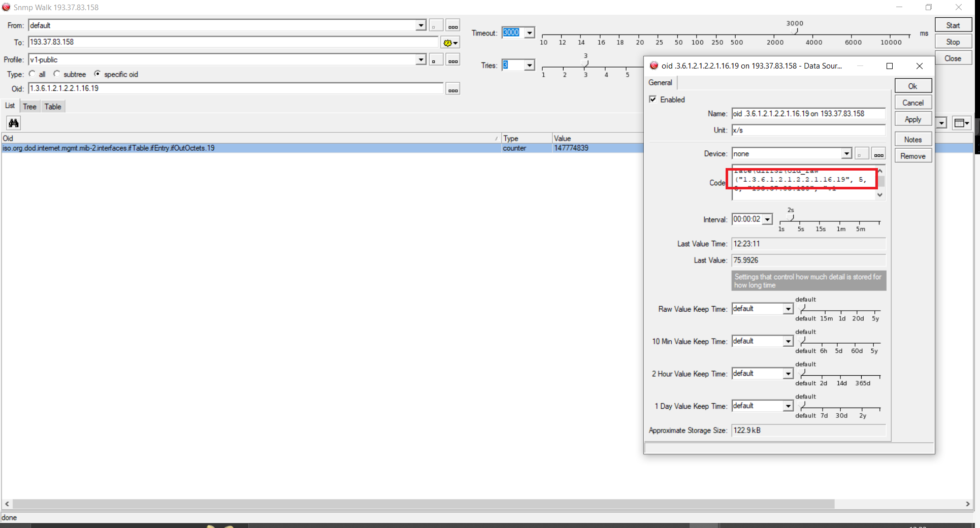This screenshot has width=980, height=528.
Task: Select the 'subtree' Type radio button
Action: 57,74
